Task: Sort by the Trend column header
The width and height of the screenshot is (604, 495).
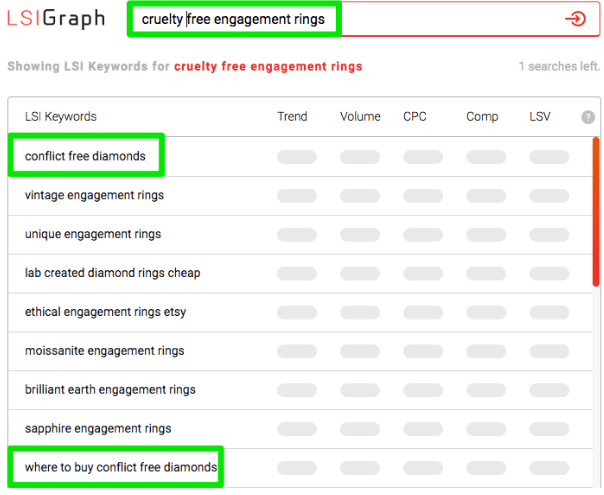Action: (292, 116)
